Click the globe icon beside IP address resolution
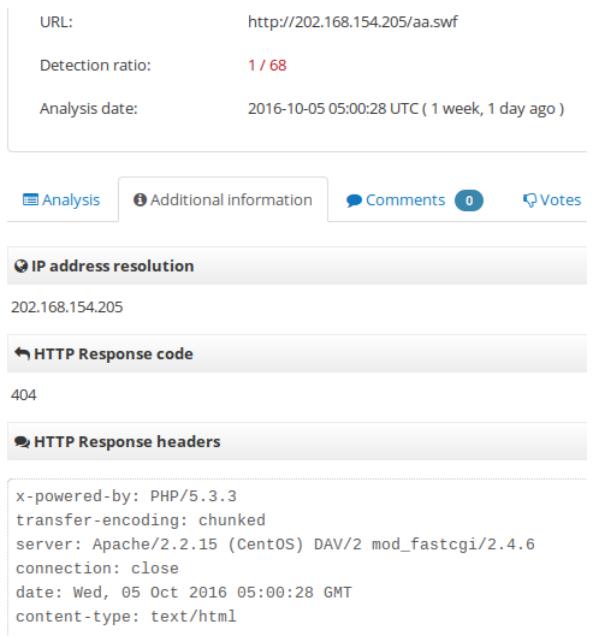Screen dimensions: 603x637 (x=21, y=266)
